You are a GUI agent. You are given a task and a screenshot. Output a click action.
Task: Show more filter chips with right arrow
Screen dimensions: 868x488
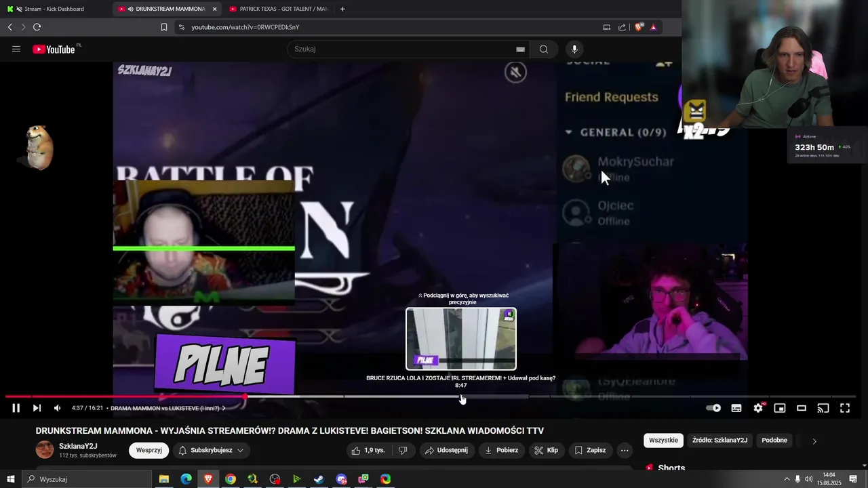coord(814,441)
